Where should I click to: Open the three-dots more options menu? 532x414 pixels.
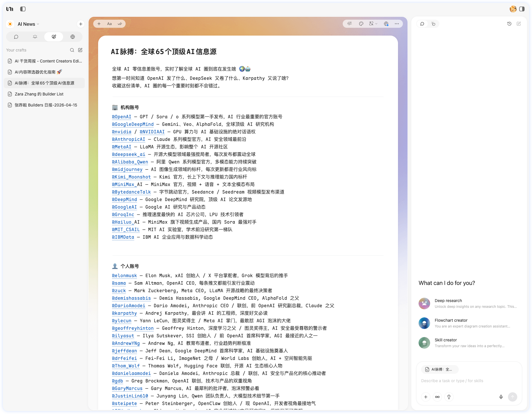click(x=397, y=24)
